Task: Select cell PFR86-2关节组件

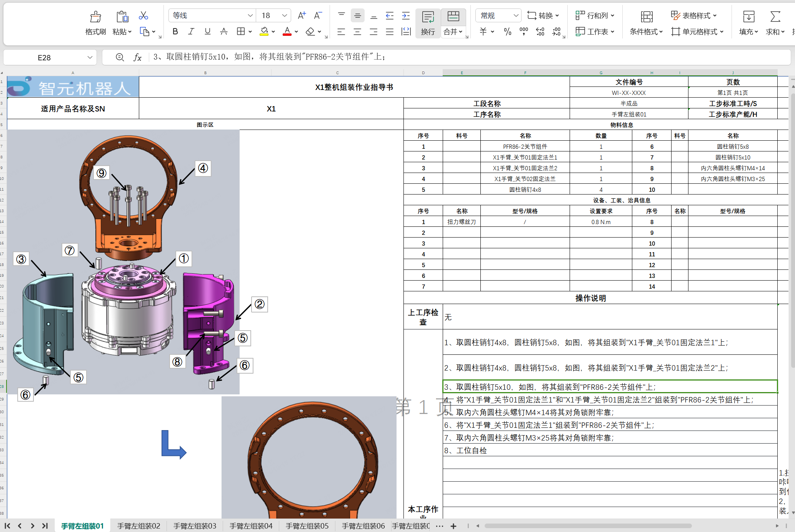Action: pos(525,146)
